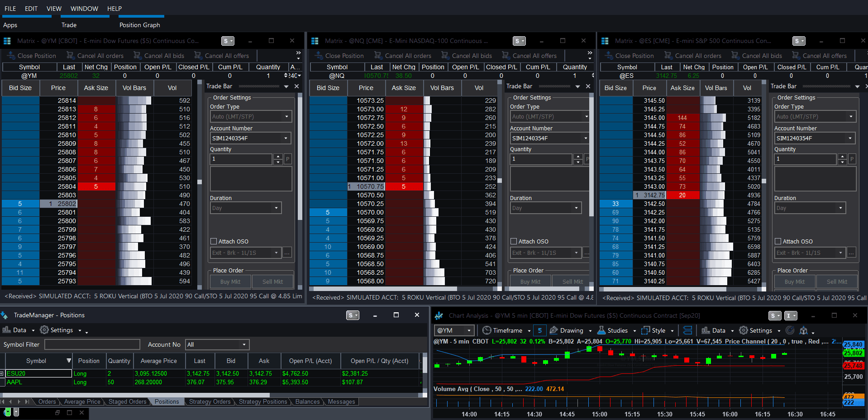Open the Drawing pencil tool in chart
This screenshot has width=868, height=420.
coord(554,330)
